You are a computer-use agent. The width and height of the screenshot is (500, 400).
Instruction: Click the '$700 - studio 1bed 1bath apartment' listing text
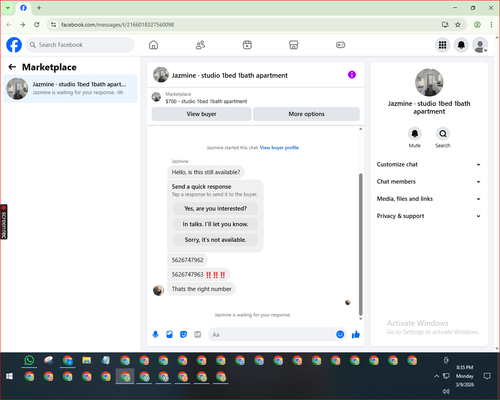click(206, 101)
